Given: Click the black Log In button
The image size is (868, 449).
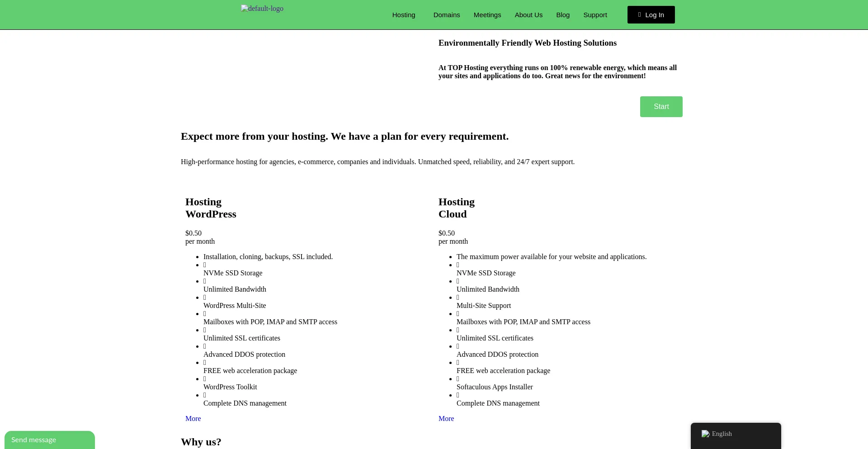Looking at the screenshot, I should coord(651,15).
